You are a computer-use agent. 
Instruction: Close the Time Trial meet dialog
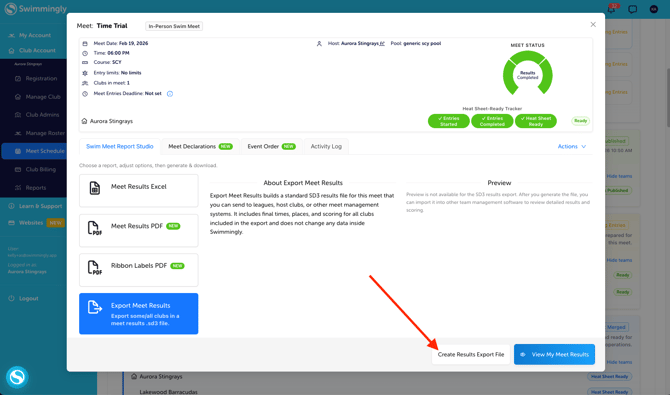coord(593,24)
